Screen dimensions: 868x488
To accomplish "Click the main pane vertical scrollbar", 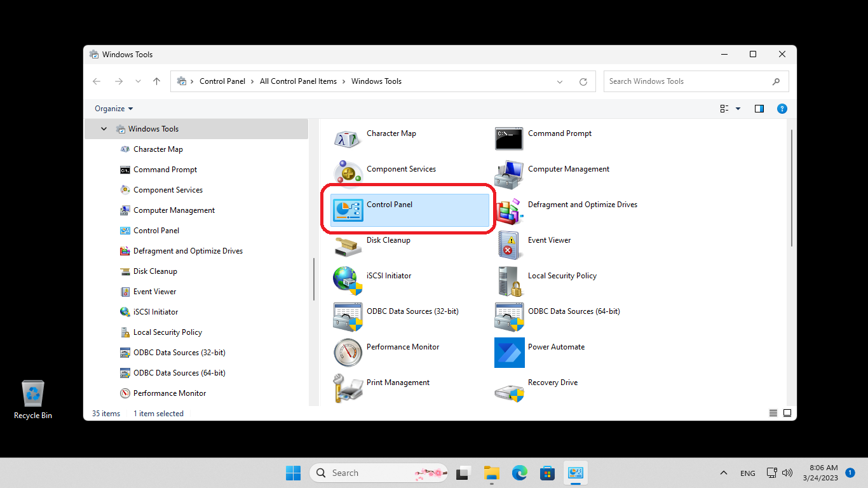I will coord(791,187).
